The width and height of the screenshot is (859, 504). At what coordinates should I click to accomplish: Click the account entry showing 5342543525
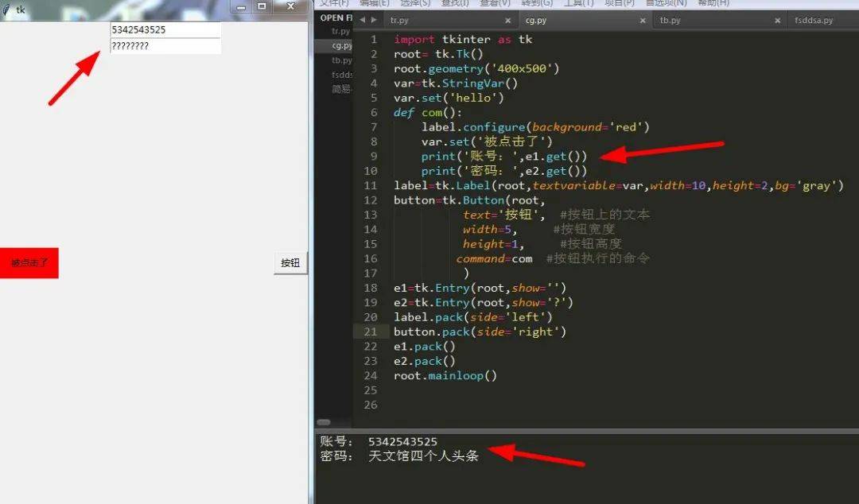pos(165,29)
